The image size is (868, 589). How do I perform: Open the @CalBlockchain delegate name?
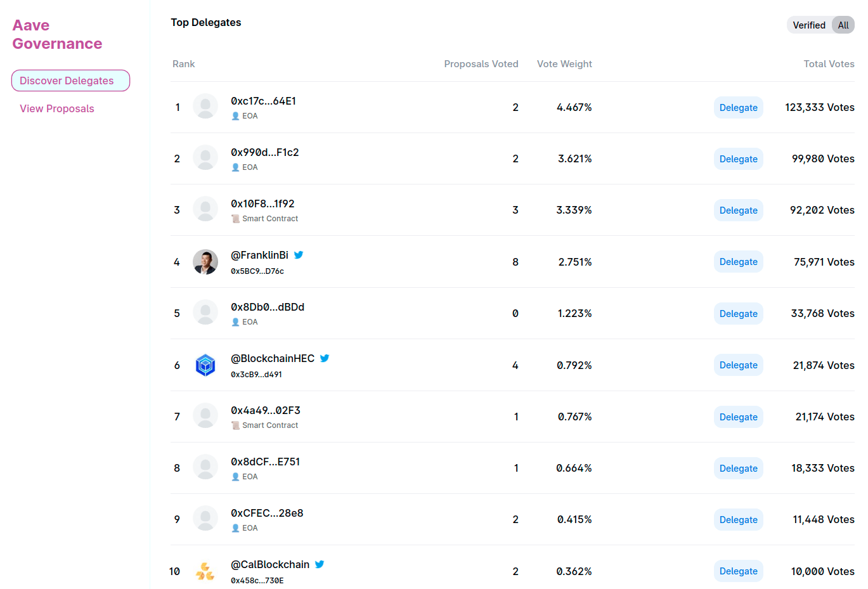coord(270,564)
